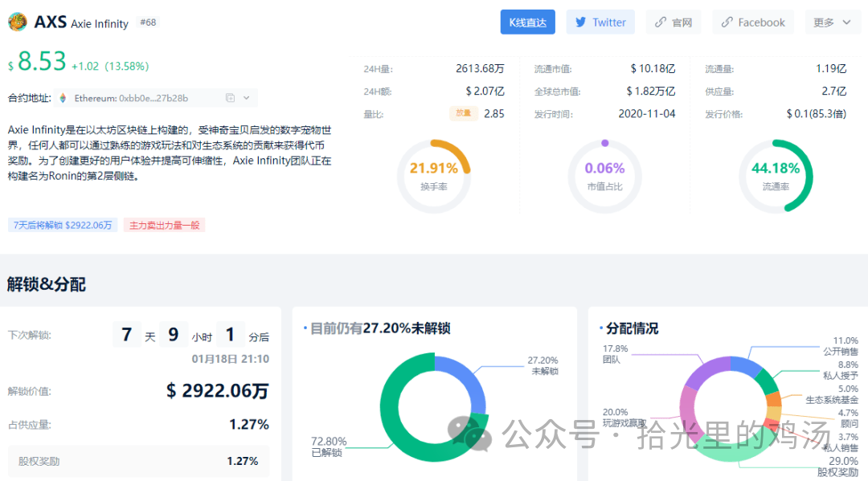Image resolution: width=868 pixels, height=481 pixels.
Task: Expand the contract address dropdown chevron
Action: (247, 98)
